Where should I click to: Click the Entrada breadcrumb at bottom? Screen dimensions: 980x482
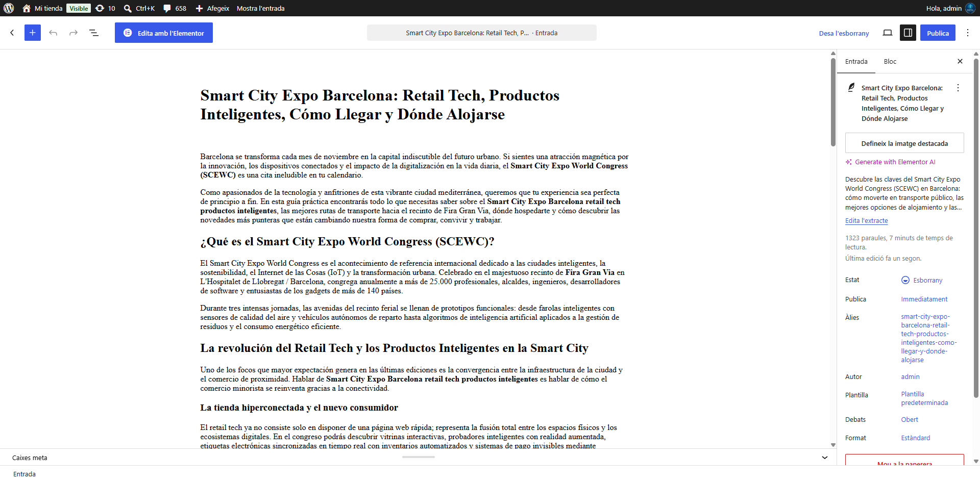(24, 474)
